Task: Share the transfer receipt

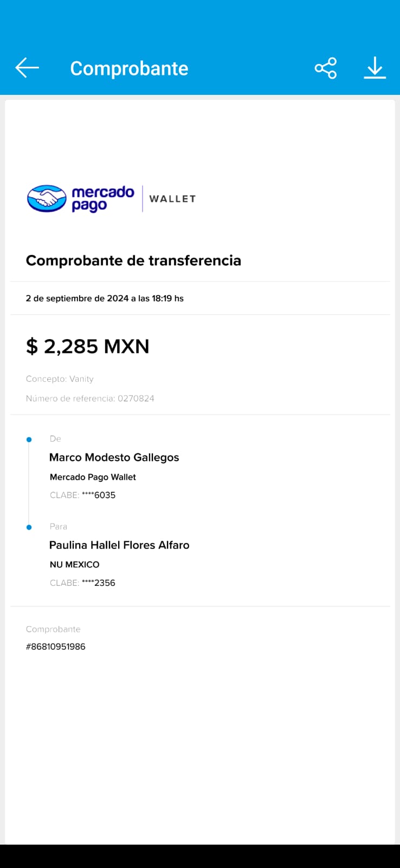Action: pyautogui.click(x=326, y=68)
